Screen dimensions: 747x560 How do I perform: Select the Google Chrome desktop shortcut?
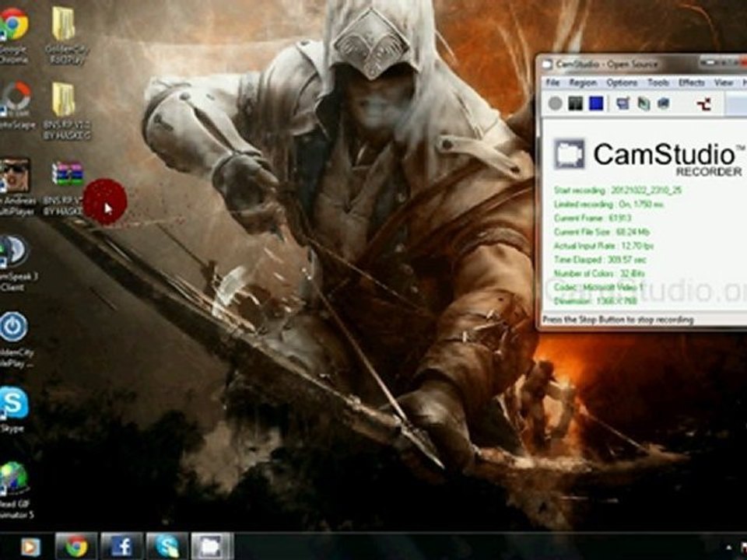click(14, 34)
